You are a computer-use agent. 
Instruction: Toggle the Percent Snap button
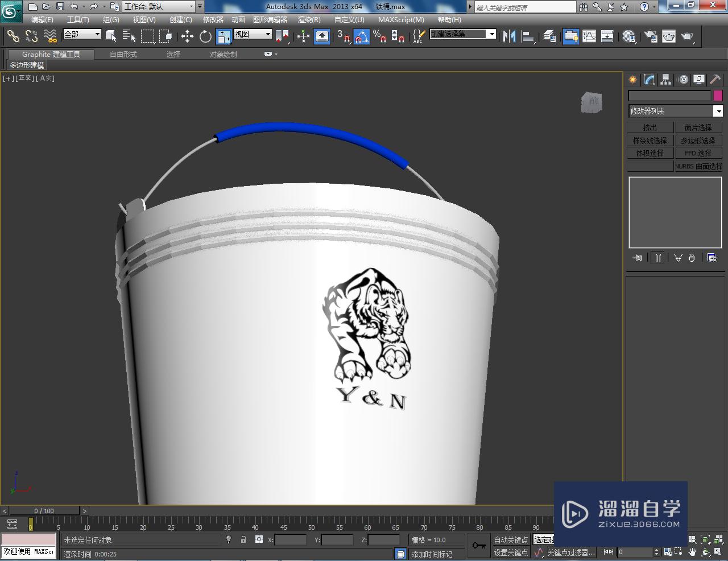[380, 36]
